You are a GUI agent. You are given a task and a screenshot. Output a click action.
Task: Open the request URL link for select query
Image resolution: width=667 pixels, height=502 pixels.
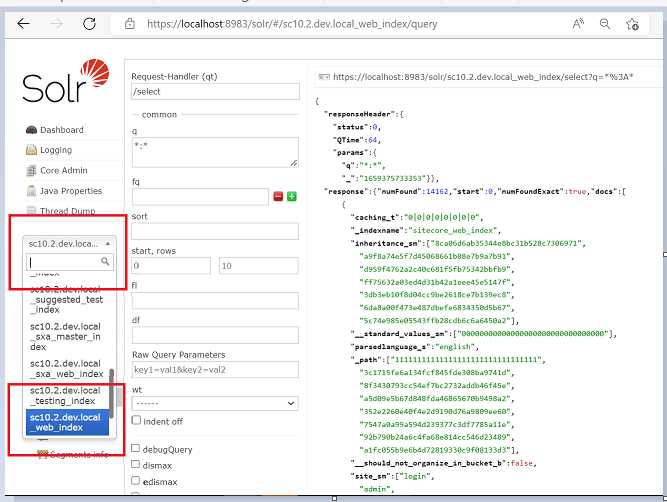coord(483,77)
